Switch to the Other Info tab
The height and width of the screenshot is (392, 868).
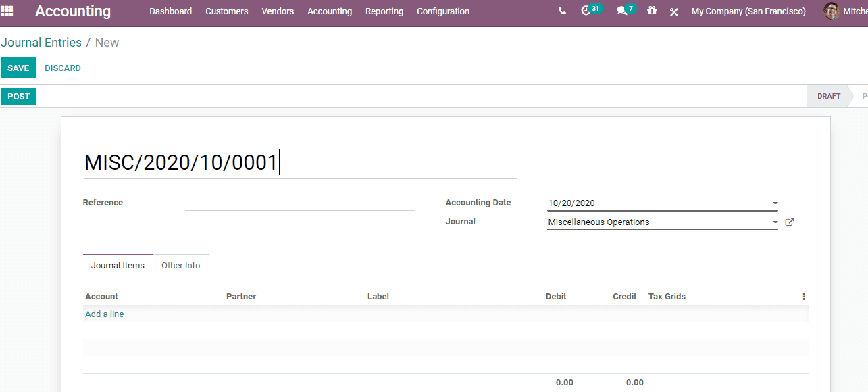pyautogui.click(x=180, y=265)
